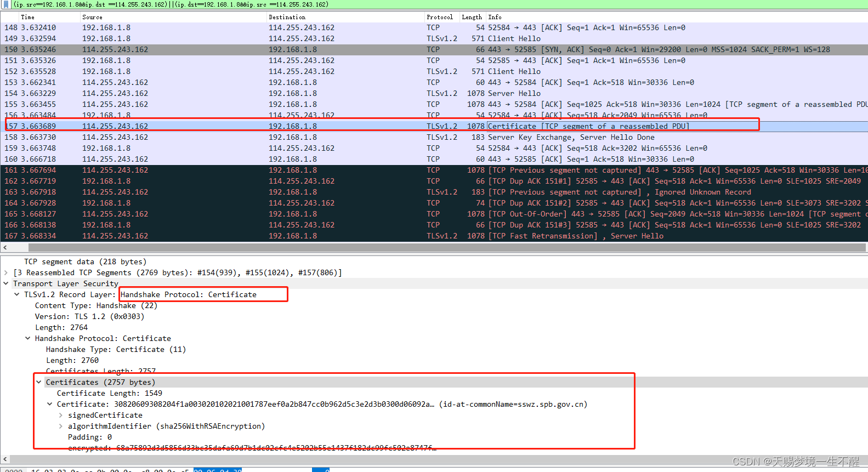Select packet 153 at time 3.662341
The image size is (868, 472).
[434, 82]
